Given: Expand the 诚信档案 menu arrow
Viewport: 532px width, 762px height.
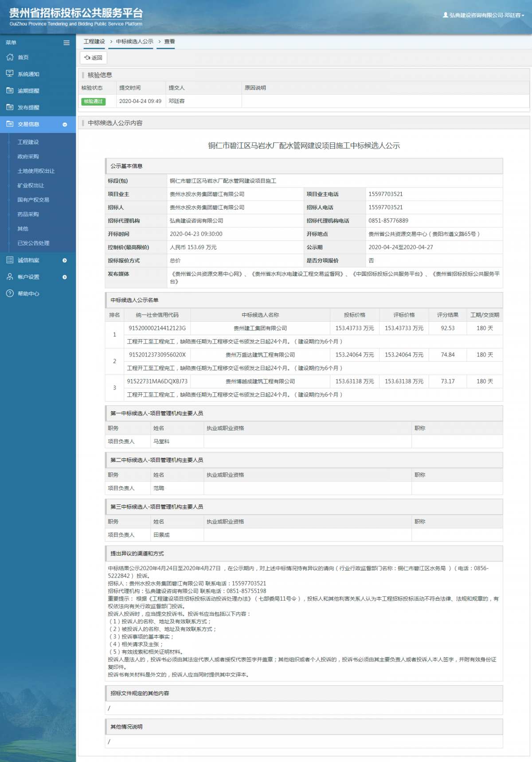Looking at the screenshot, I should coord(65,260).
